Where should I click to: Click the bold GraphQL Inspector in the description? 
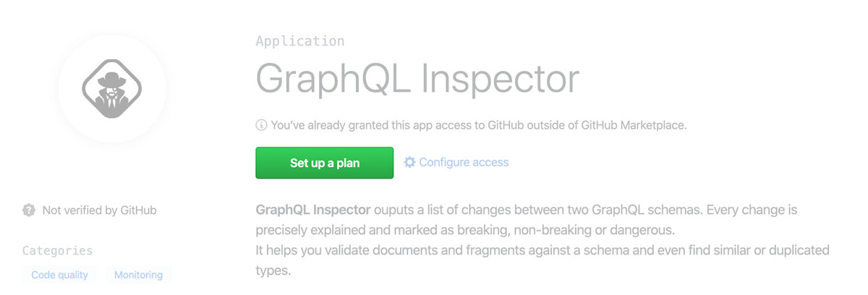[313, 210]
